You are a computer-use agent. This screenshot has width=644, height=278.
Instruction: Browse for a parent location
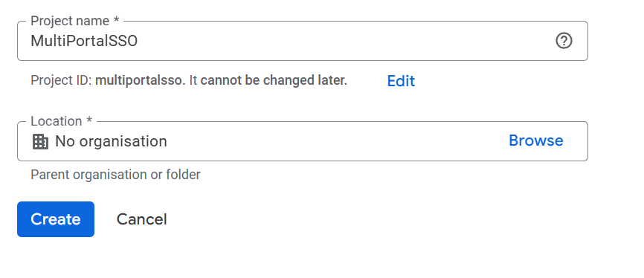(x=536, y=140)
